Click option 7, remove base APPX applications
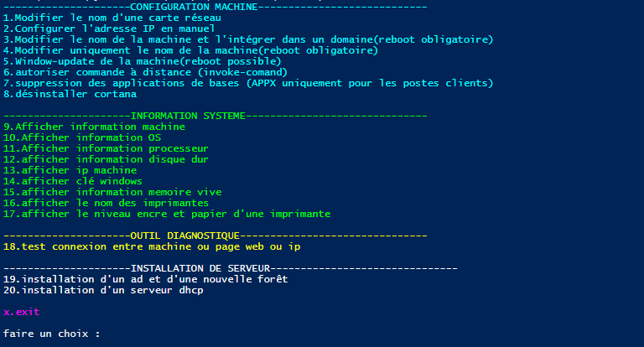The width and height of the screenshot is (644, 347). [247, 83]
